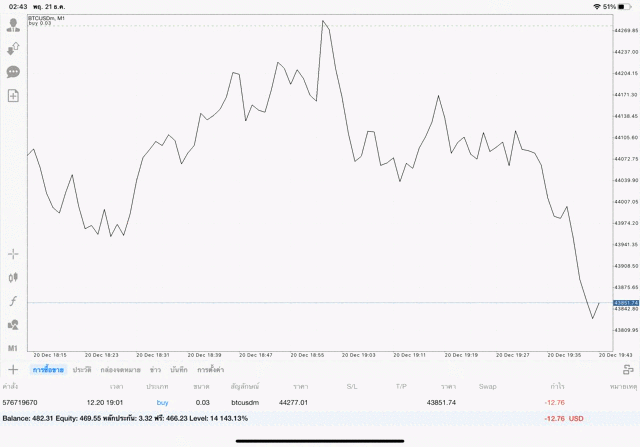The height and width of the screenshot is (447, 640).
Task: Switch to the ประวัติ (History) tab
Action: coord(81,370)
